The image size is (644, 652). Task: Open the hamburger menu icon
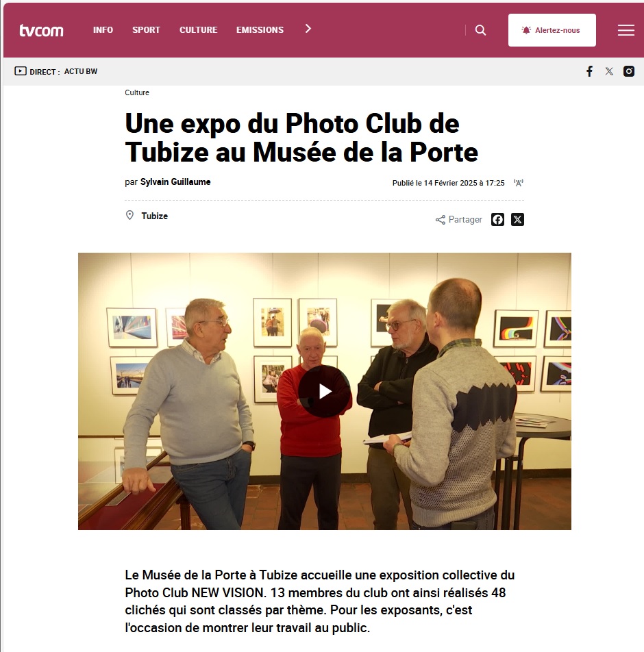[x=626, y=30]
